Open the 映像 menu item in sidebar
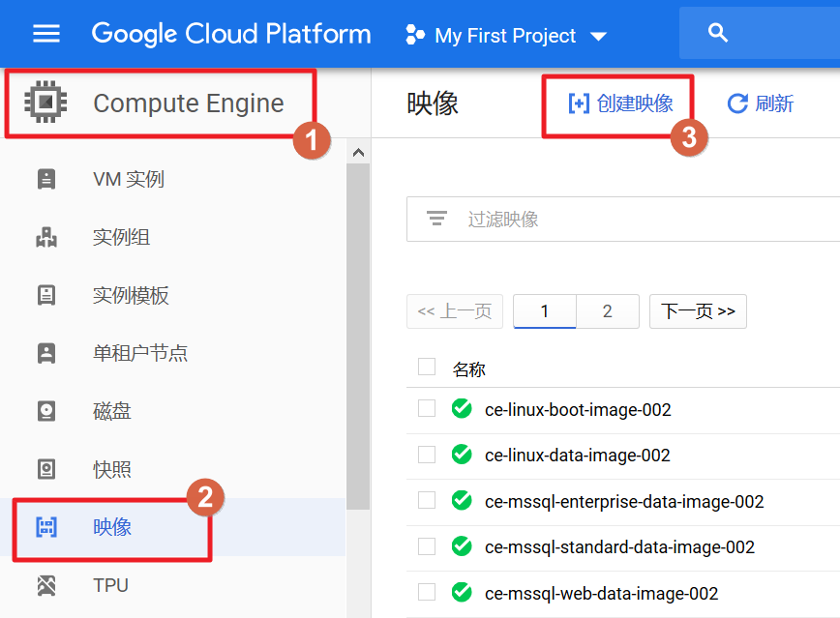Image resolution: width=840 pixels, height=618 pixels. pyautogui.click(x=112, y=527)
